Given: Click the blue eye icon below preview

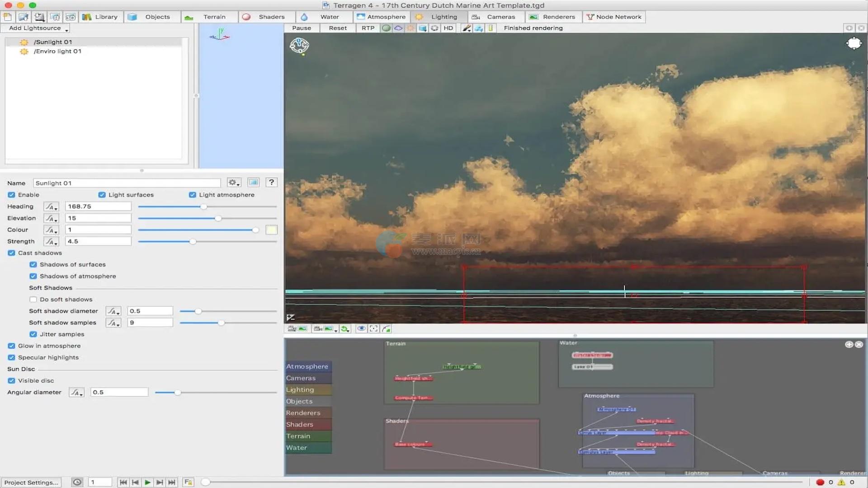Looking at the screenshot, I should [361, 328].
